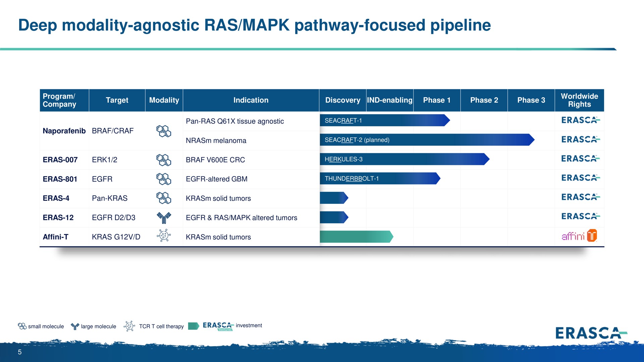This screenshot has width=644, height=362.
Task: Click the TCR T cell therapy legend icon
Action: (129, 326)
